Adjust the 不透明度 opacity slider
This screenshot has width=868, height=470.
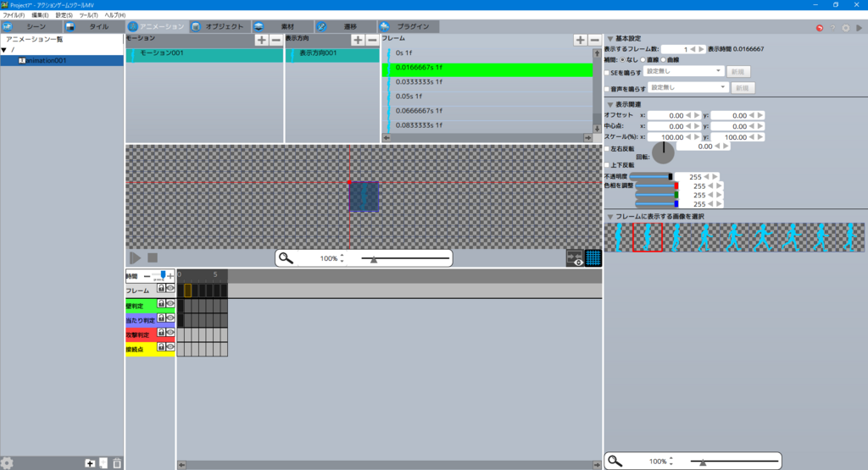click(x=651, y=177)
